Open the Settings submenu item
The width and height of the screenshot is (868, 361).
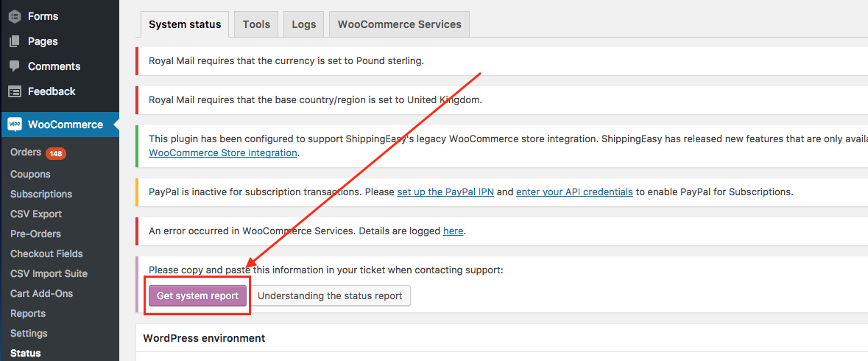tap(29, 334)
